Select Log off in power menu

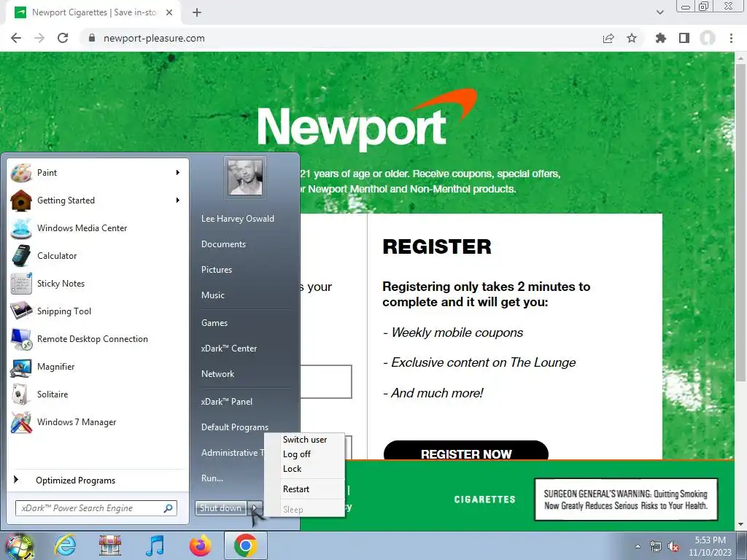tap(305, 454)
